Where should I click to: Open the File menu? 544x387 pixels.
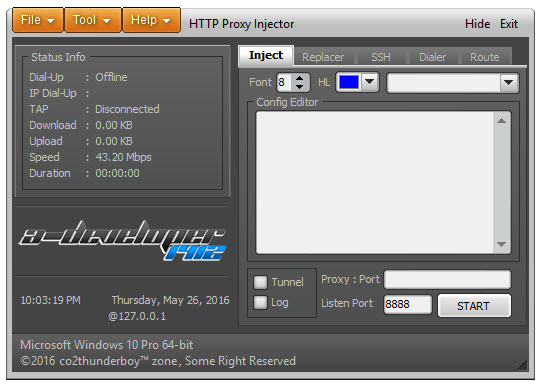point(38,20)
